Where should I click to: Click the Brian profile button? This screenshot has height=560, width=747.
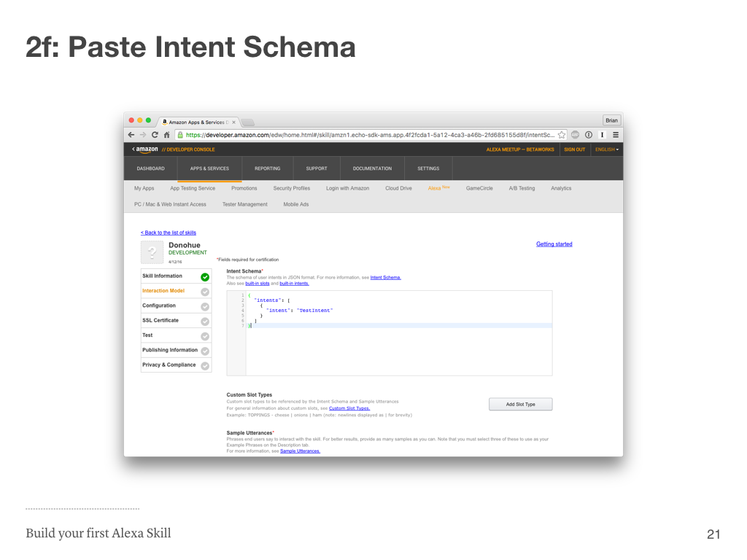pyautogui.click(x=612, y=120)
